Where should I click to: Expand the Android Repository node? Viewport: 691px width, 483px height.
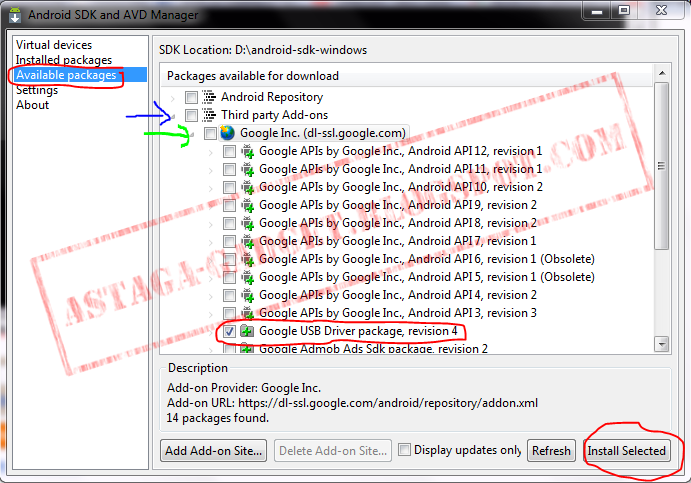click(x=173, y=98)
